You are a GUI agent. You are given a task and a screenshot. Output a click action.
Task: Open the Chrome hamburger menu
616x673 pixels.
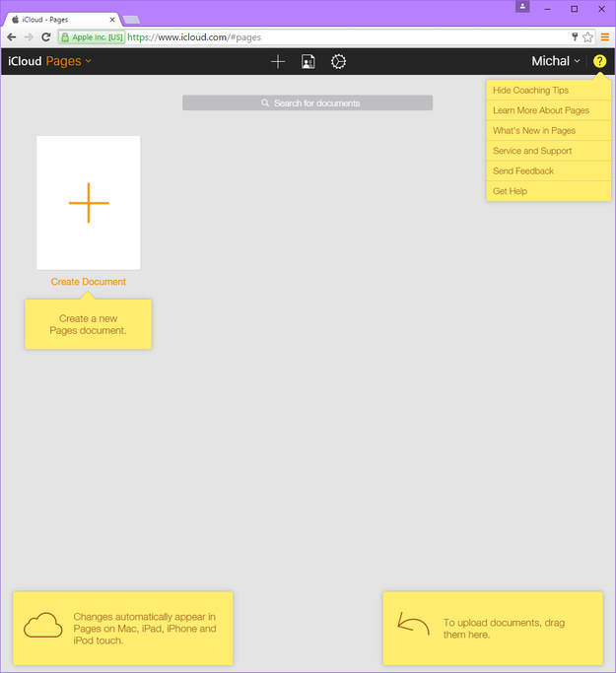point(605,37)
